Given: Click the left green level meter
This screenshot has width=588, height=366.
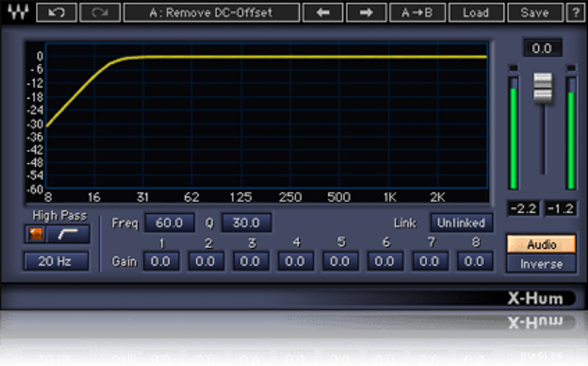Looking at the screenshot, I should point(513,133).
